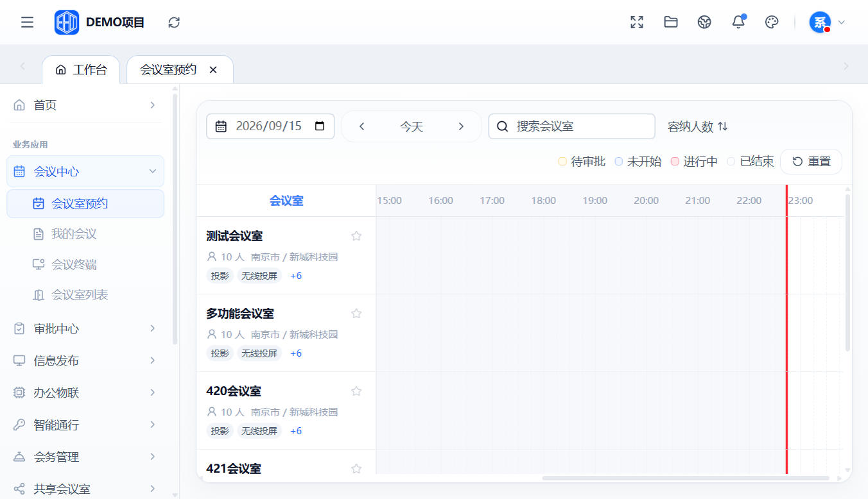This screenshot has height=499, width=868.
Task: Toggle the 进行中 status filter
Action: (694, 162)
